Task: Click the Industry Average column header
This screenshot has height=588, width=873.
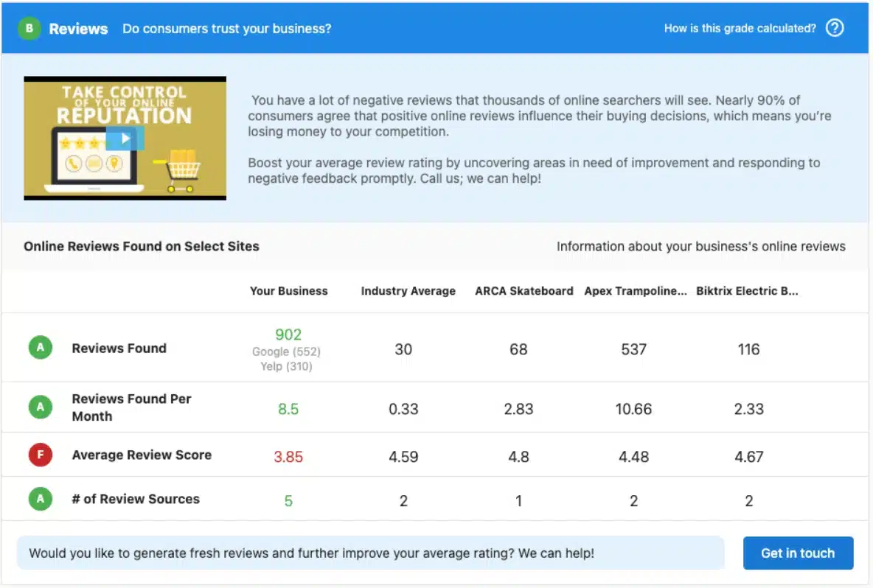Action: [408, 290]
